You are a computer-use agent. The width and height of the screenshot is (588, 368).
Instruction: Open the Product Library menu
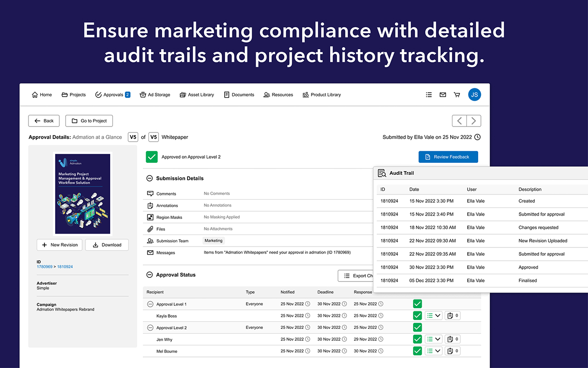tap(322, 95)
